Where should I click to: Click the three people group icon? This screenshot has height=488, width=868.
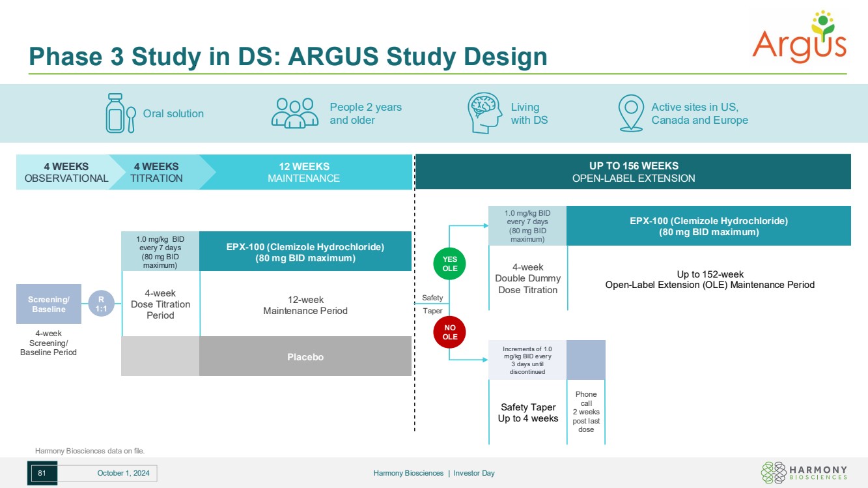294,113
